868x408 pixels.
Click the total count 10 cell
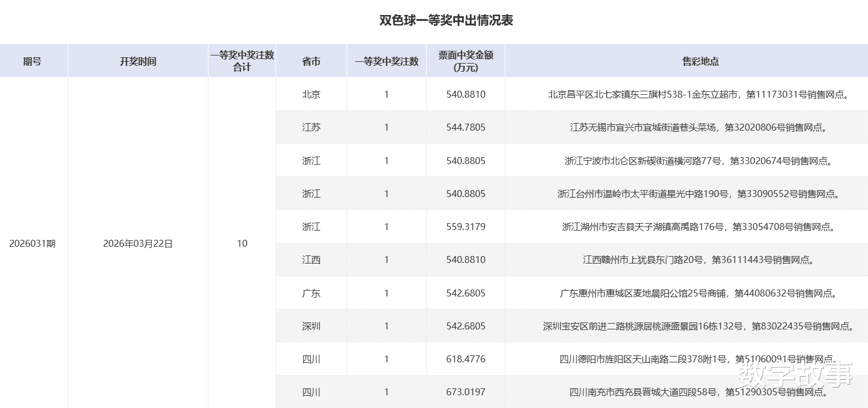(x=242, y=243)
